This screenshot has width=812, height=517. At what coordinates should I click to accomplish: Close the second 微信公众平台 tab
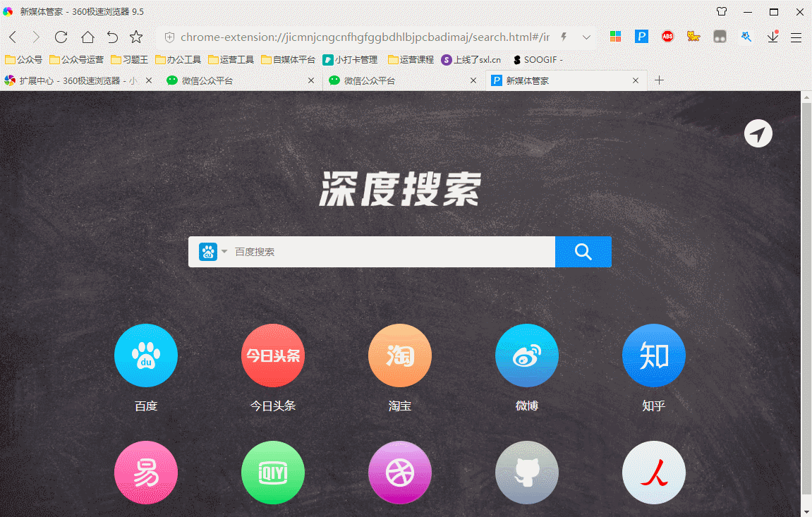click(473, 80)
